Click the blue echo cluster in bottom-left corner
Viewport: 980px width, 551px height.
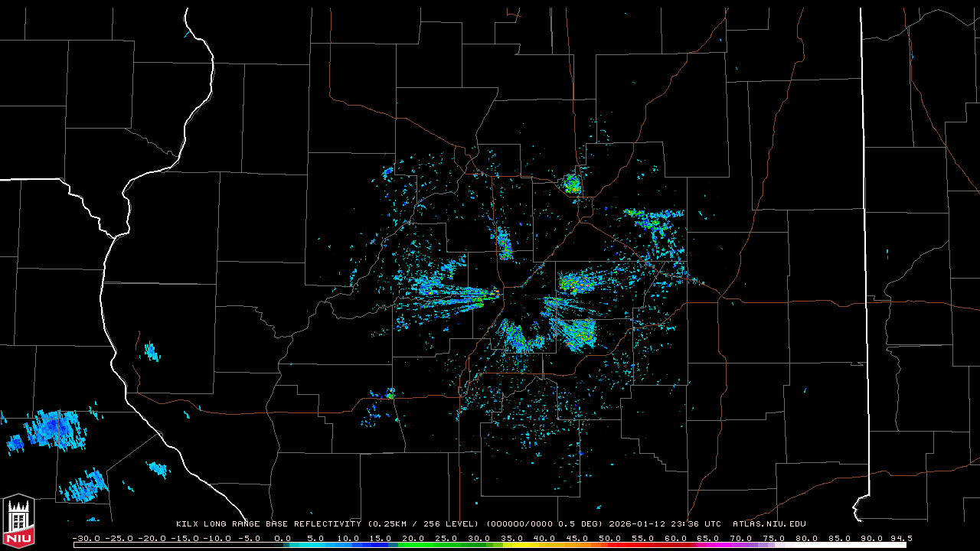click(x=54, y=429)
